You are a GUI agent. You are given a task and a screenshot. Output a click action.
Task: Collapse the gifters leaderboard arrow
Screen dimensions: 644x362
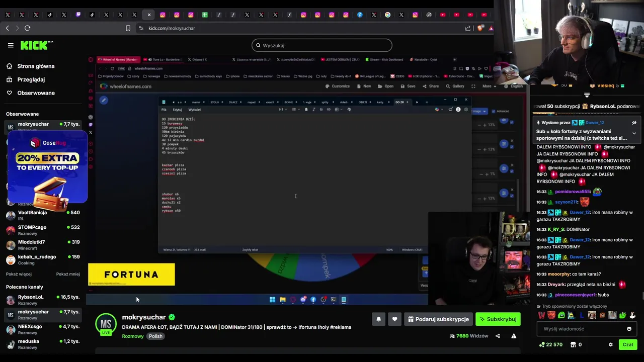coord(587,95)
